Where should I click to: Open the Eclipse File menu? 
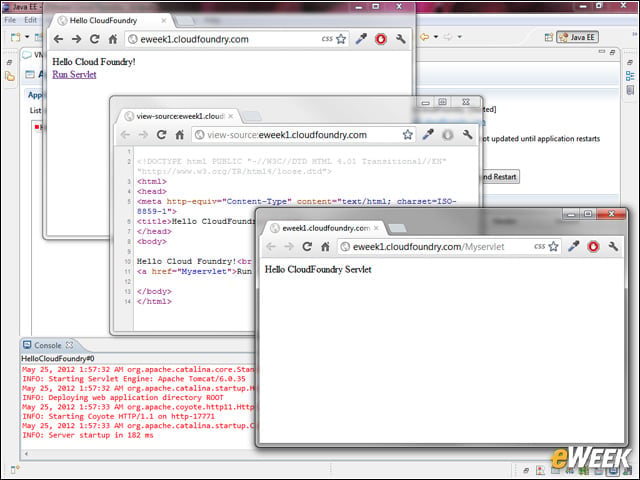[10, 20]
